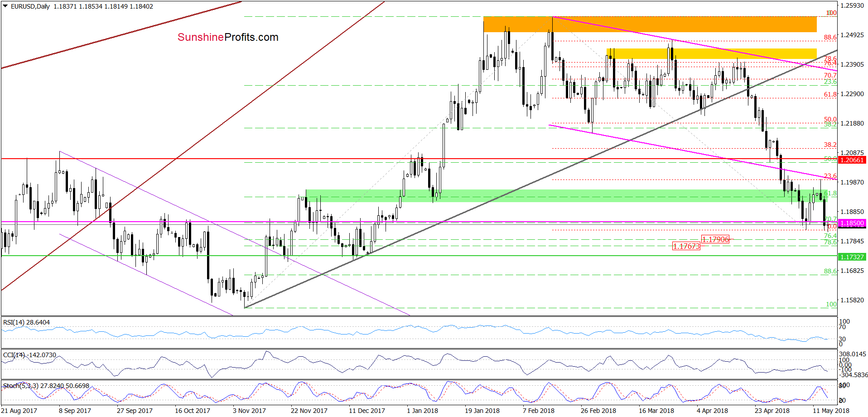Image resolution: width=868 pixels, height=417 pixels.
Task: Click the 1.22900 price axis value
Action: pyautogui.click(x=852, y=94)
